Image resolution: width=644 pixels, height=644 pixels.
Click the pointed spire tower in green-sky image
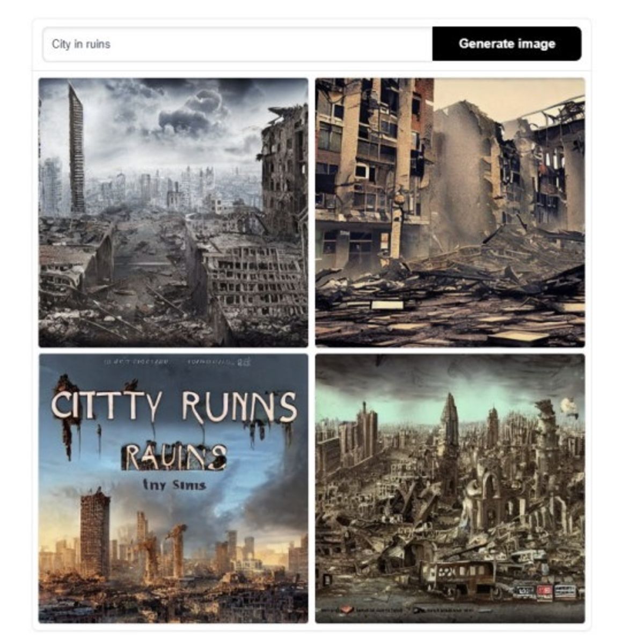point(450,424)
